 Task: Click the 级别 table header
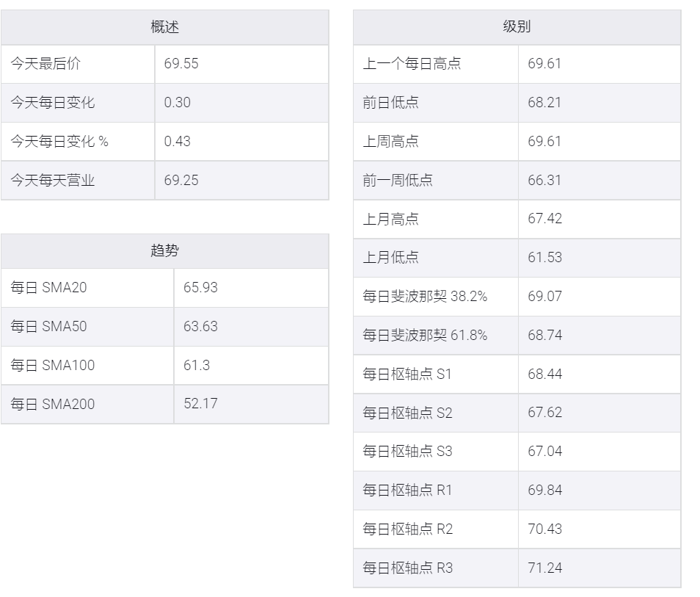pos(517,27)
